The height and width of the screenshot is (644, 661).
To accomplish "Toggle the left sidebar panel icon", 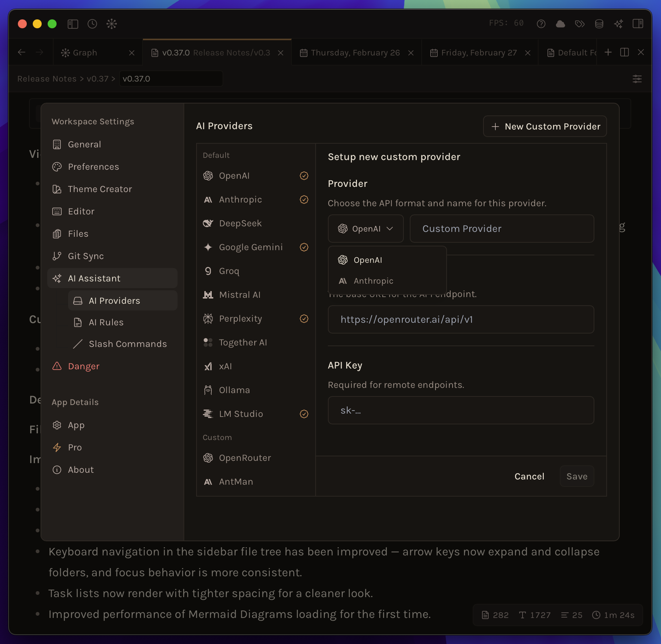I will [x=73, y=24].
